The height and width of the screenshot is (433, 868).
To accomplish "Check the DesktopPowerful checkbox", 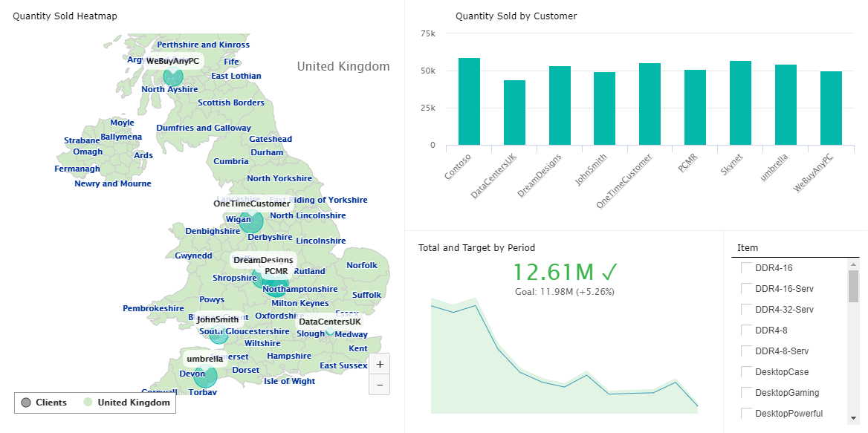I will (745, 413).
